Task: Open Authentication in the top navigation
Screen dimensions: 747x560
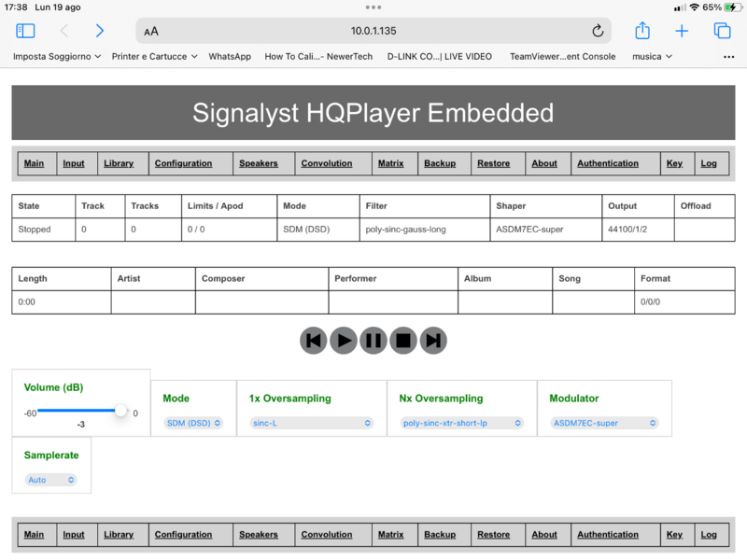Action: point(608,163)
